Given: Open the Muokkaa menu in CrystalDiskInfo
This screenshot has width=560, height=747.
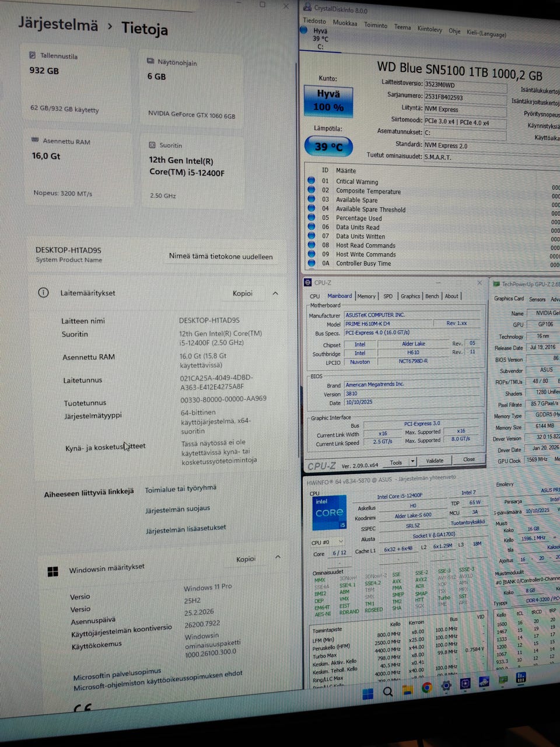Looking at the screenshot, I should [x=345, y=23].
